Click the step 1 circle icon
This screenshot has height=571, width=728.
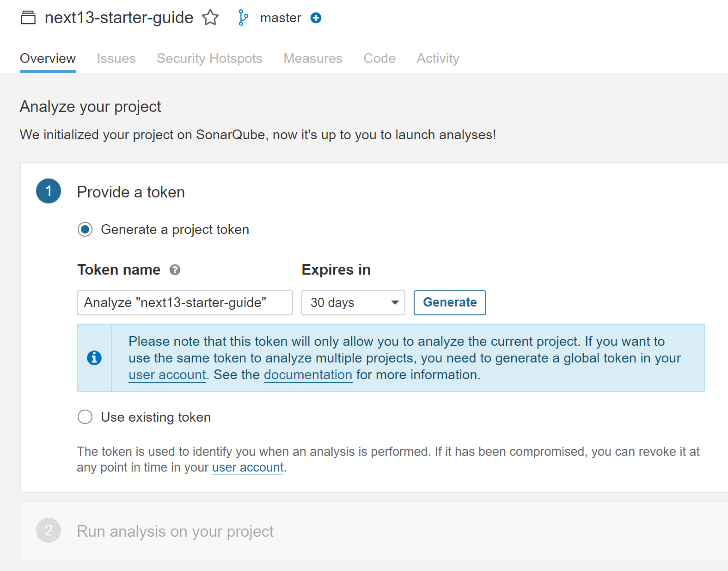pos(48,191)
